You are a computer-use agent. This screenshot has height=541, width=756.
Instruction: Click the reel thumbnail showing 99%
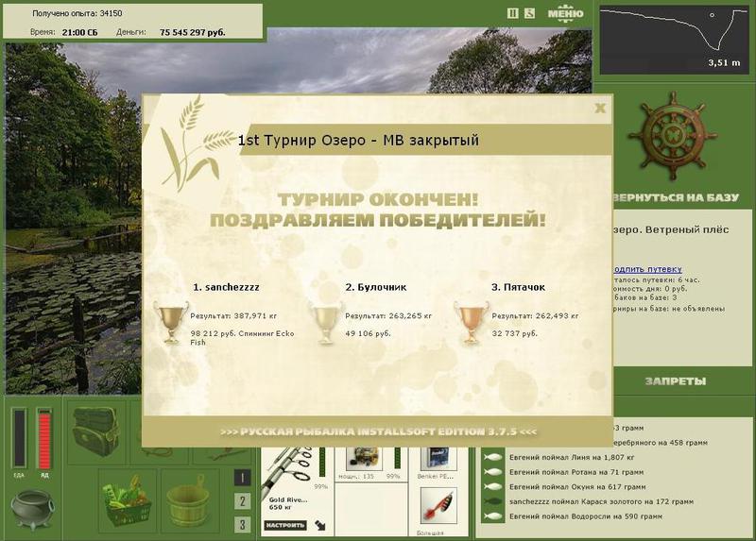coord(365,459)
